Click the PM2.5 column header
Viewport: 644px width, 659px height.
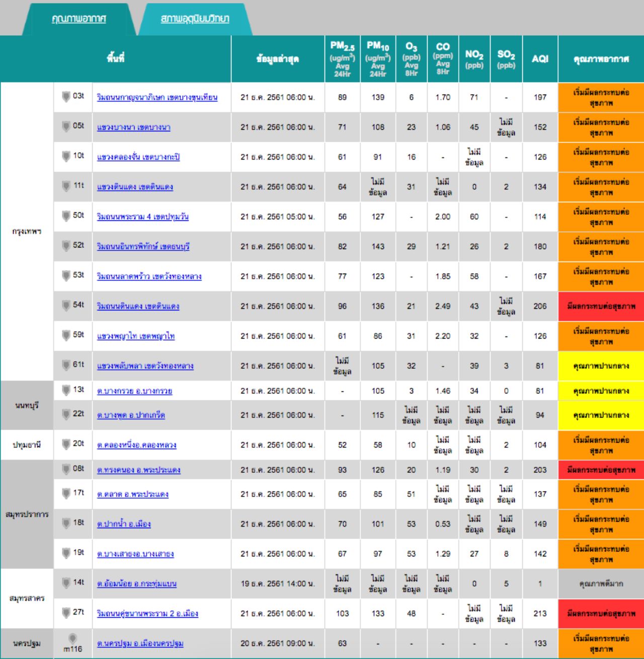point(342,59)
